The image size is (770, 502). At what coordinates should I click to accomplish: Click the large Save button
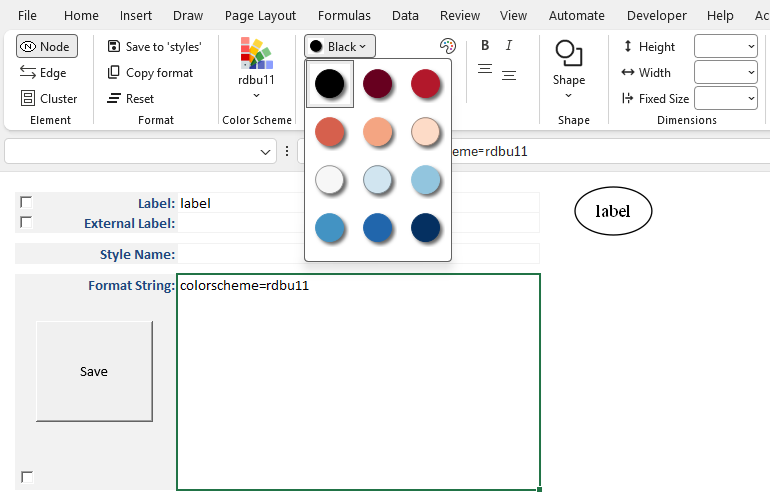click(x=94, y=371)
